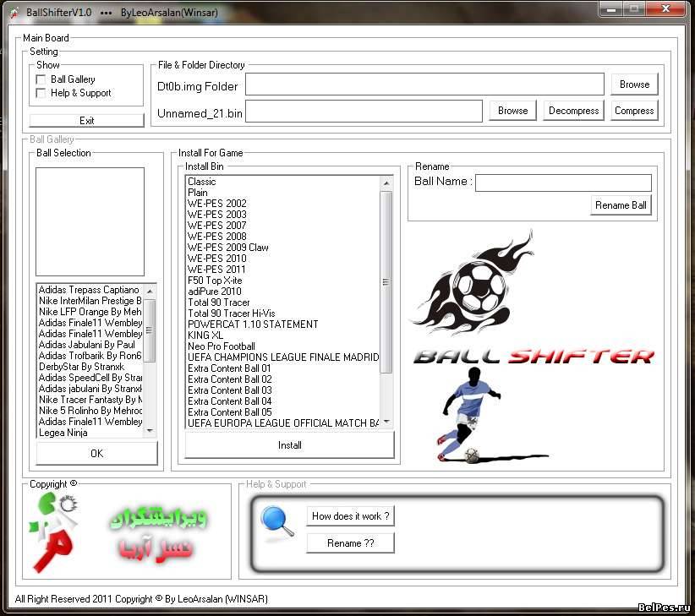695x616 pixels.
Task: Enable the Ball Gallery checkbox
Action: click(x=41, y=79)
